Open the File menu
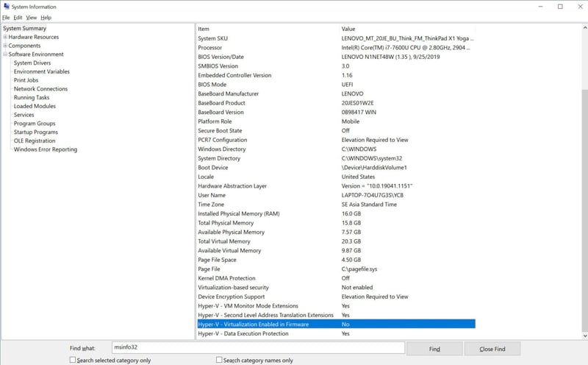The width and height of the screenshot is (588, 365). pyautogui.click(x=6, y=17)
